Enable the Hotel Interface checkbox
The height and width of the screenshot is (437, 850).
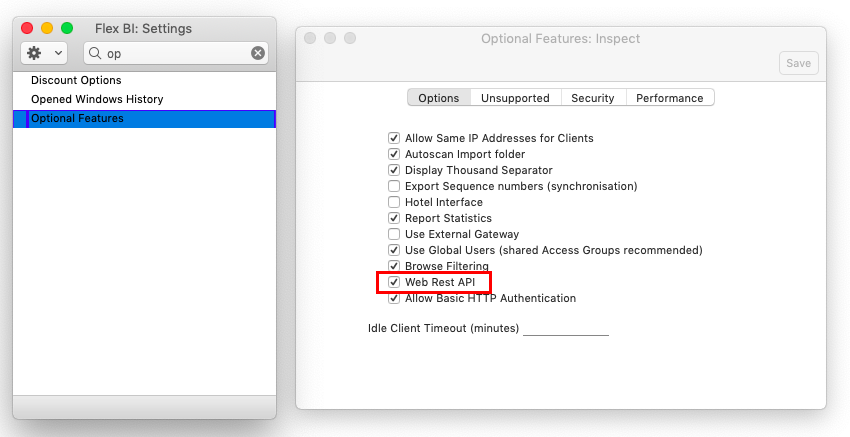tap(394, 202)
